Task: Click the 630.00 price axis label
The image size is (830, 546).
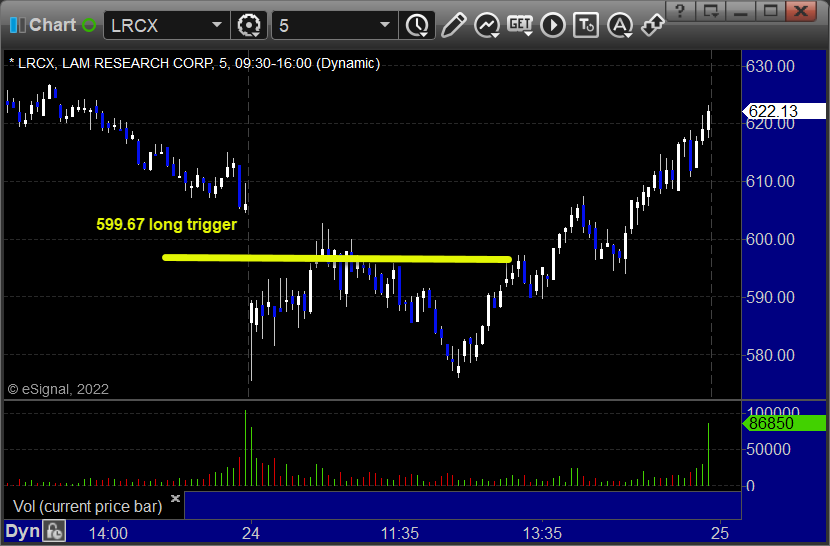Action: point(770,67)
